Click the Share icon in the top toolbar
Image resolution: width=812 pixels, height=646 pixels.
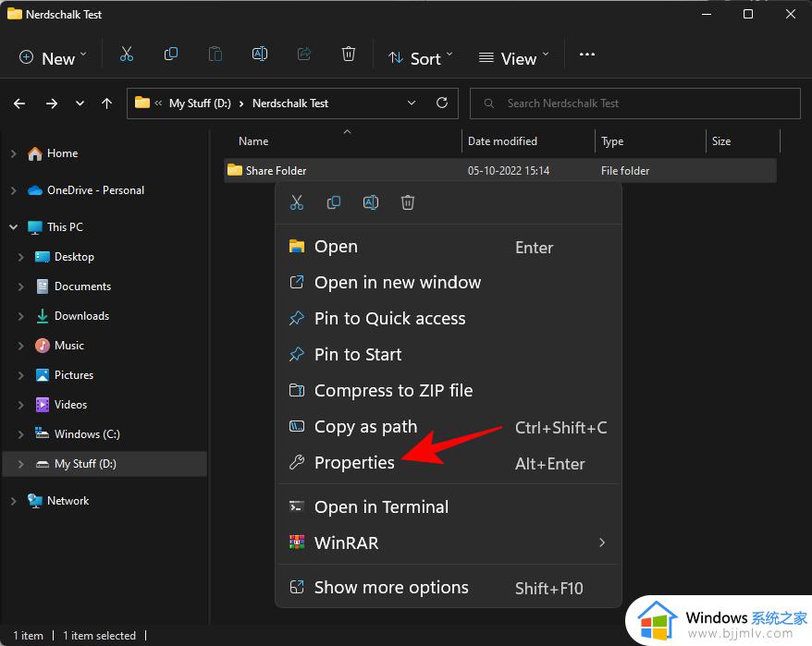(304, 54)
